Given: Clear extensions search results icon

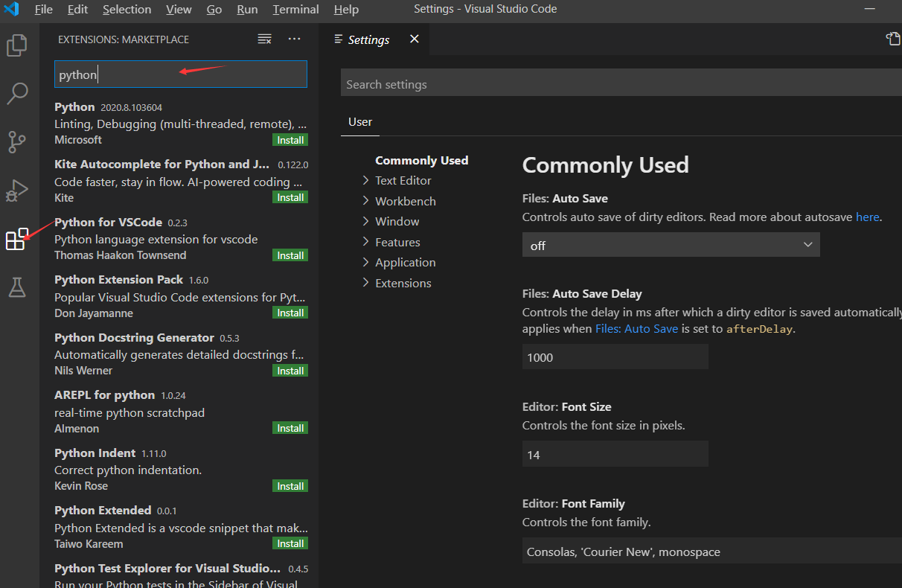Looking at the screenshot, I should point(264,39).
